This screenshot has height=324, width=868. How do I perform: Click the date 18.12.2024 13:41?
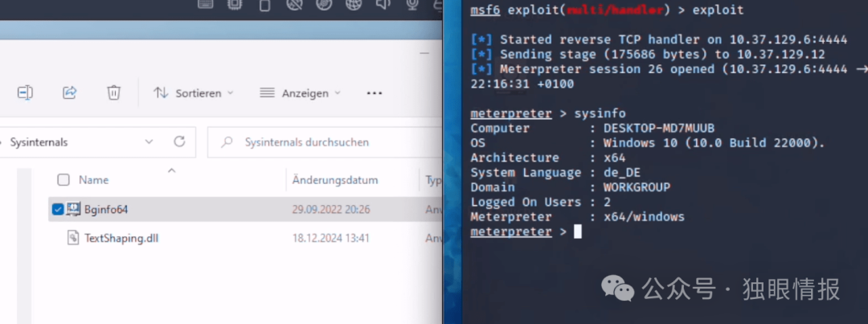tap(331, 238)
